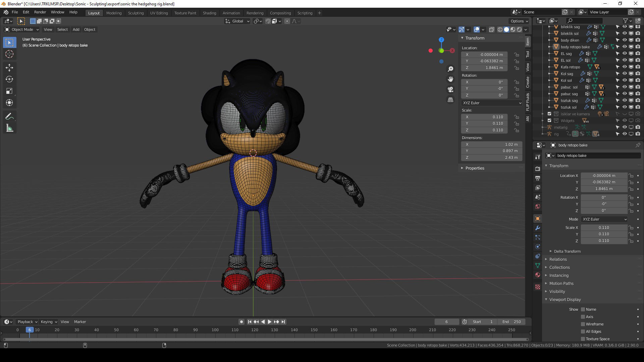Screen dimensions: 644x362
Task: Switch to the Sculpting workspace tab
Action: click(x=136, y=13)
